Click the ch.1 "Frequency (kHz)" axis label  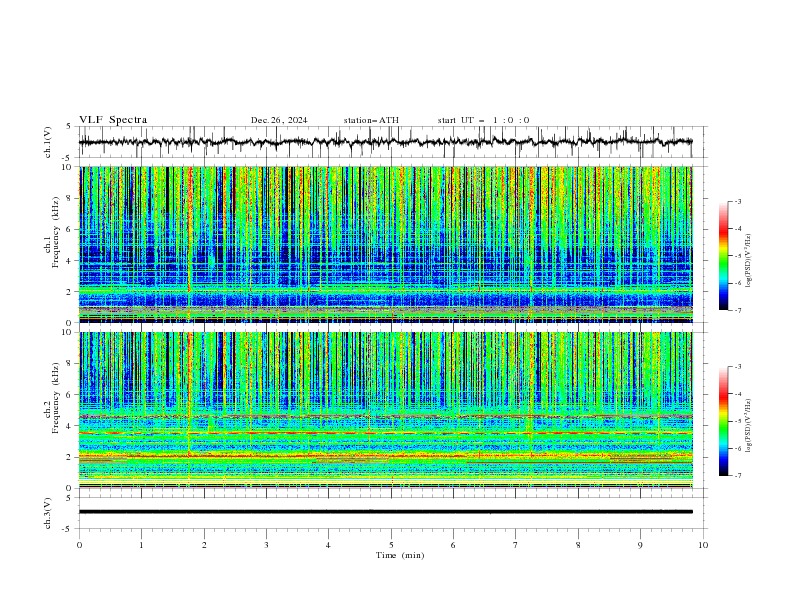click(x=55, y=232)
